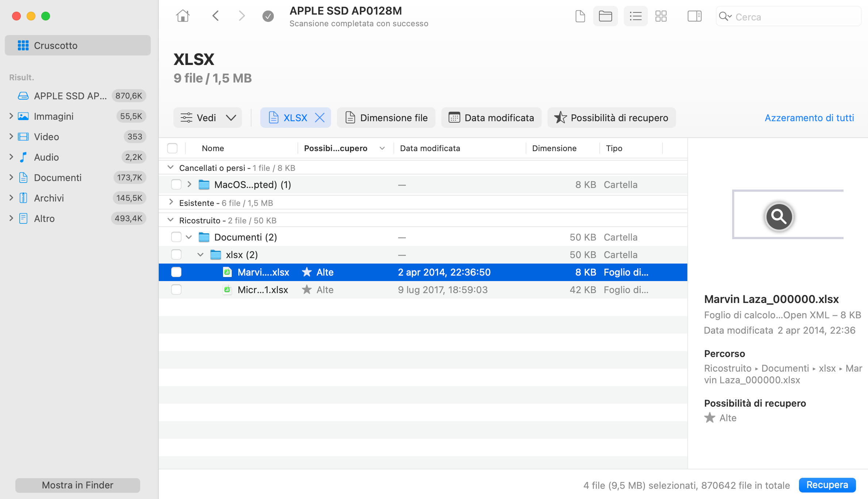The image size is (868, 499).
Task: Expand Audio category in sidebar
Action: (x=11, y=157)
